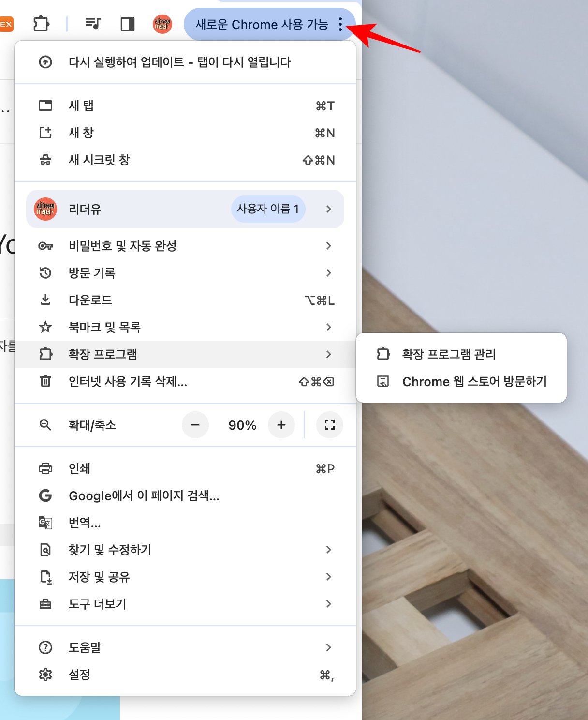The height and width of the screenshot is (720, 588).
Task: Click the key icon beside '비밀번호 및 자동 완성'
Action: pos(45,246)
